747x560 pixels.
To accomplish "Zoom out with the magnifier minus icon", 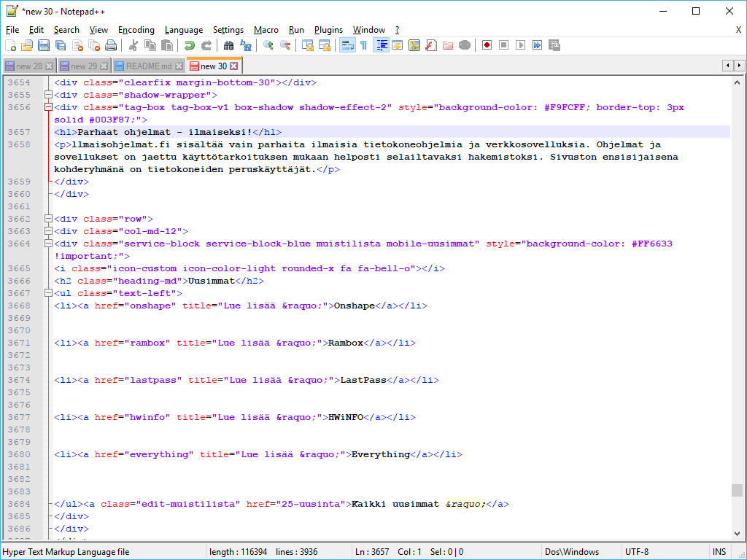I will coord(285,45).
